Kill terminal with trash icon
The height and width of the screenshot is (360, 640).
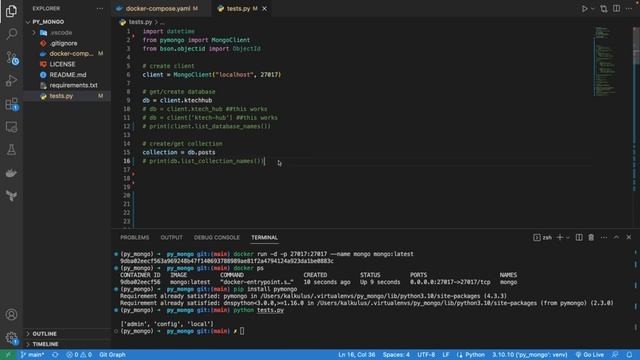pyautogui.click(x=591, y=238)
